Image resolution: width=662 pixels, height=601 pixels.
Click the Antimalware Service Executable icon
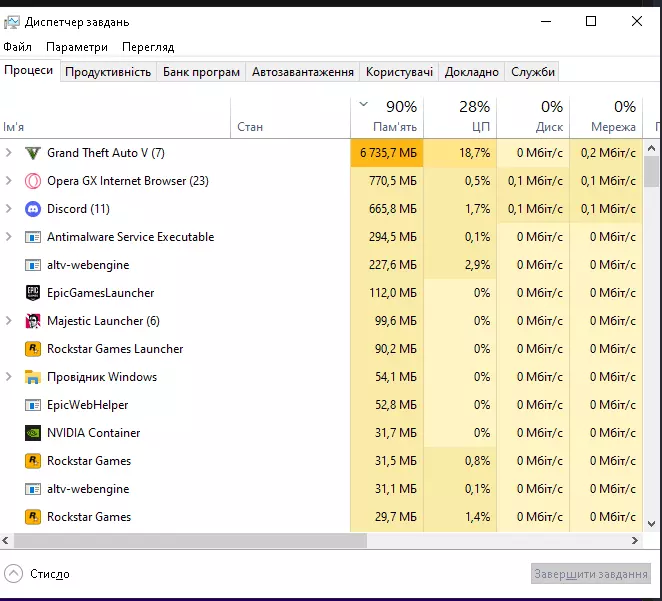[x=33, y=237]
